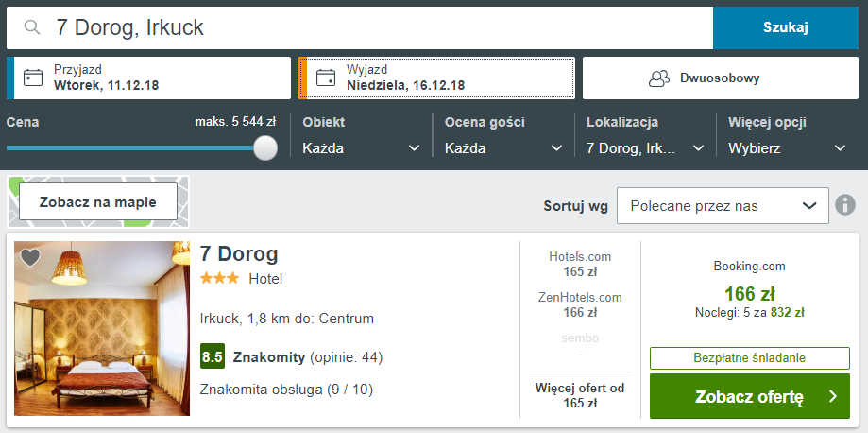Viewport: 868px width, 433px height.
Task: Click the Cena price slider handle
Action: coord(265,148)
